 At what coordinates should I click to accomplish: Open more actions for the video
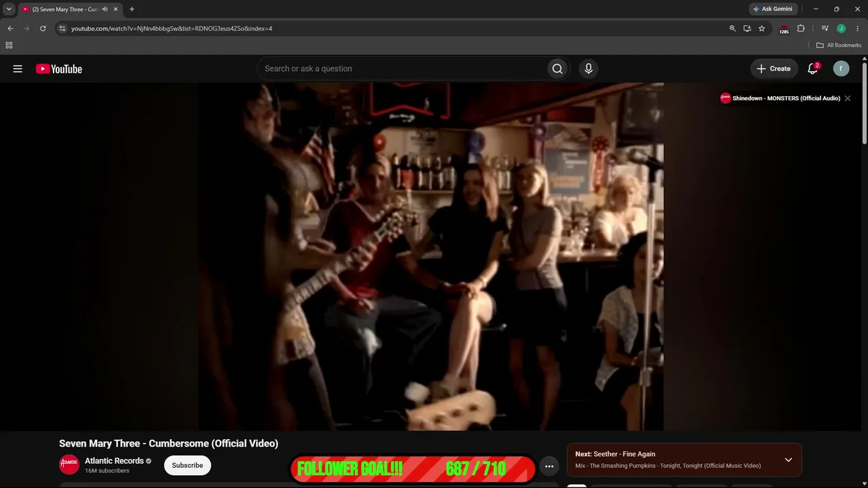click(x=549, y=466)
